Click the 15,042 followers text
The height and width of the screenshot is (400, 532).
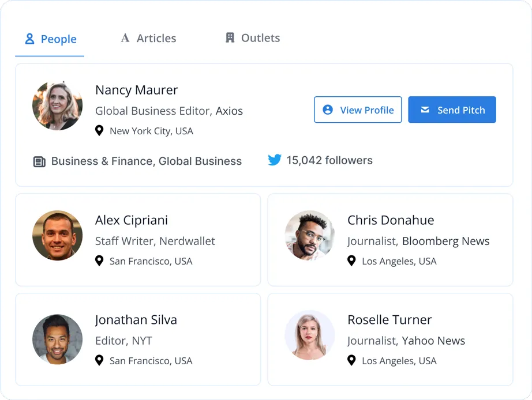pyautogui.click(x=329, y=160)
